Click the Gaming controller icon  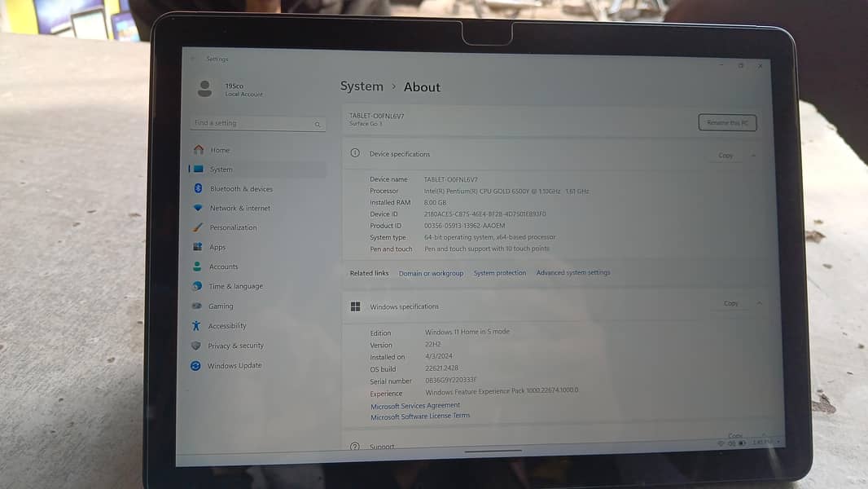pos(197,306)
